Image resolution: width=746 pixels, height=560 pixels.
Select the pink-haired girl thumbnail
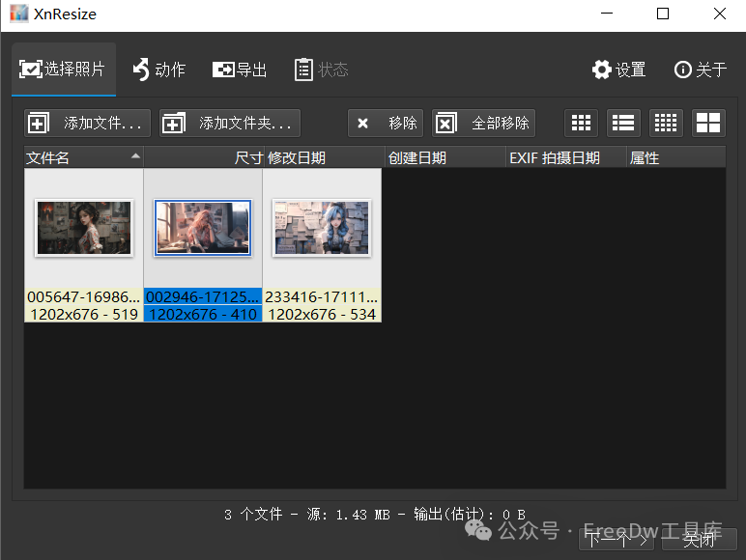point(203,228)
